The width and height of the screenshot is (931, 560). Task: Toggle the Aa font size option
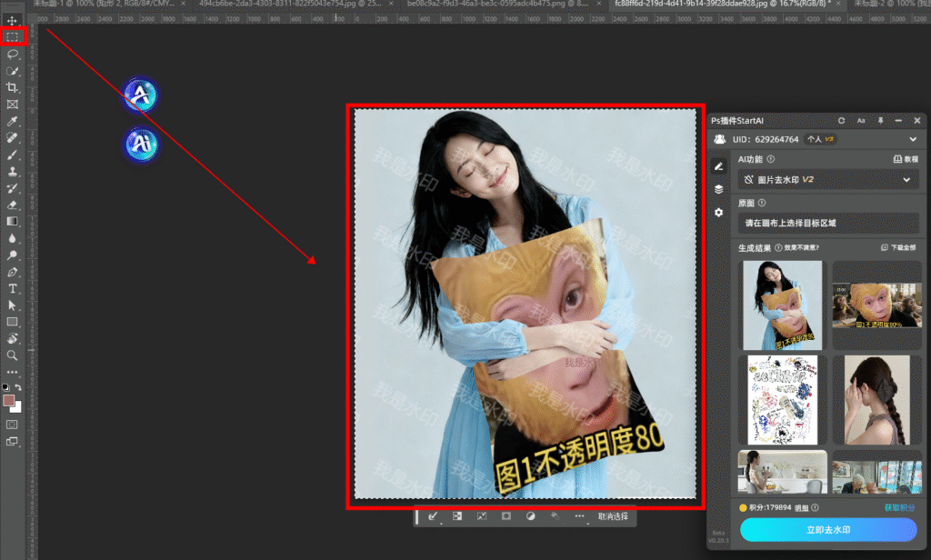pos(860,120)
